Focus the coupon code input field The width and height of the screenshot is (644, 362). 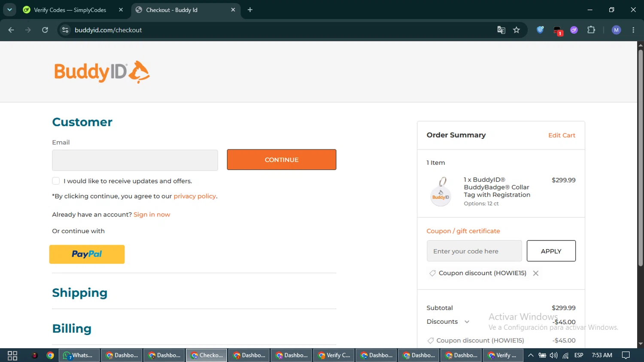tap(474, 251)
